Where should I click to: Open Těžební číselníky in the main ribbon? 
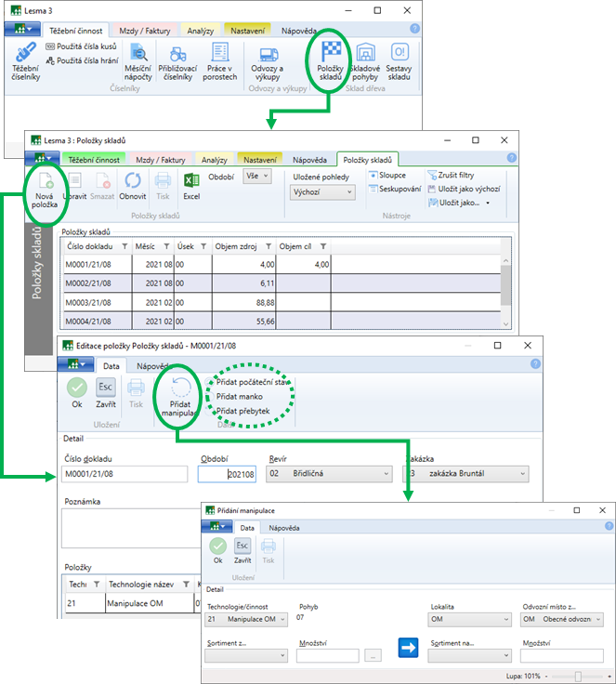(25, 61)
